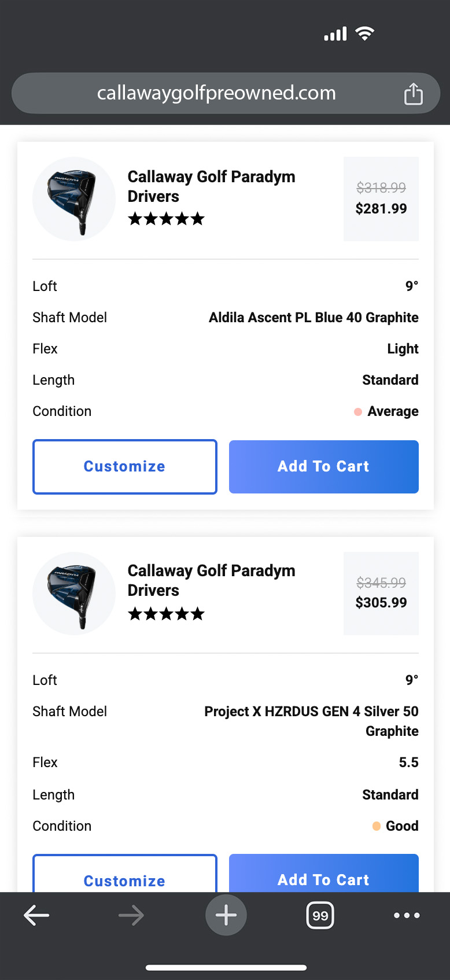
Task: Tap the first Paradym driver's star rating
Action: coord(166,219)
